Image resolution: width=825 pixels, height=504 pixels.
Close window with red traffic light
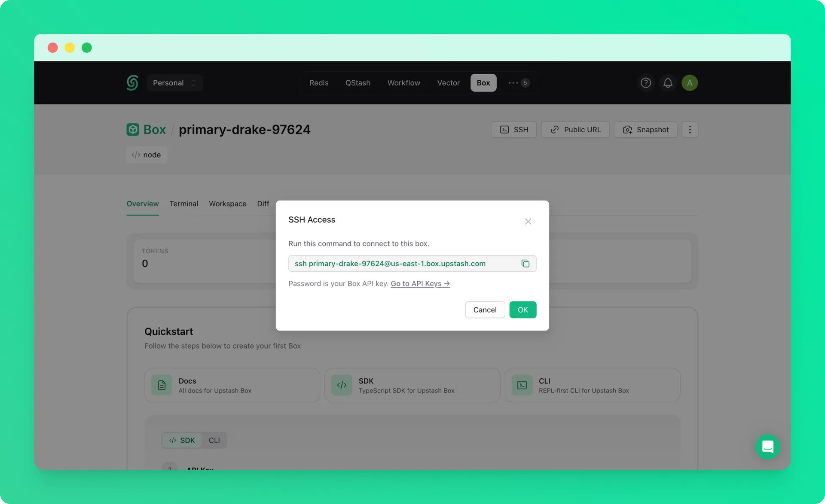[x=53, y=48]
